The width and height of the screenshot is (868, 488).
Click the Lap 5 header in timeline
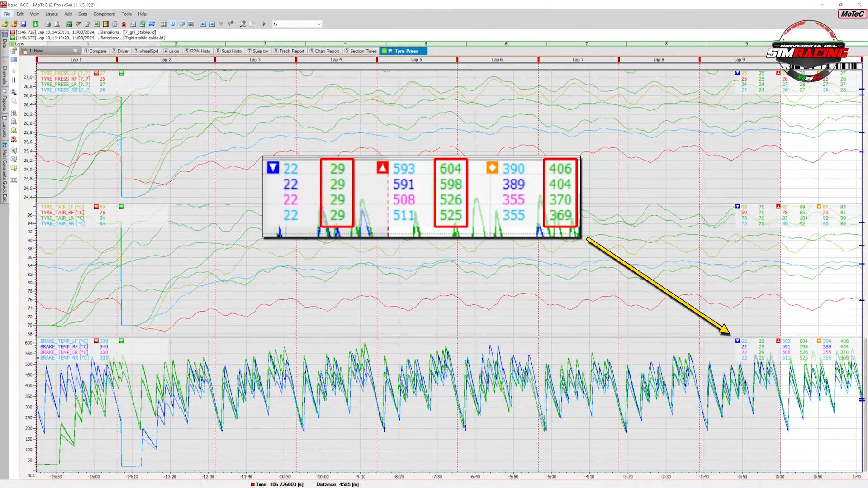tap(416, 60)
